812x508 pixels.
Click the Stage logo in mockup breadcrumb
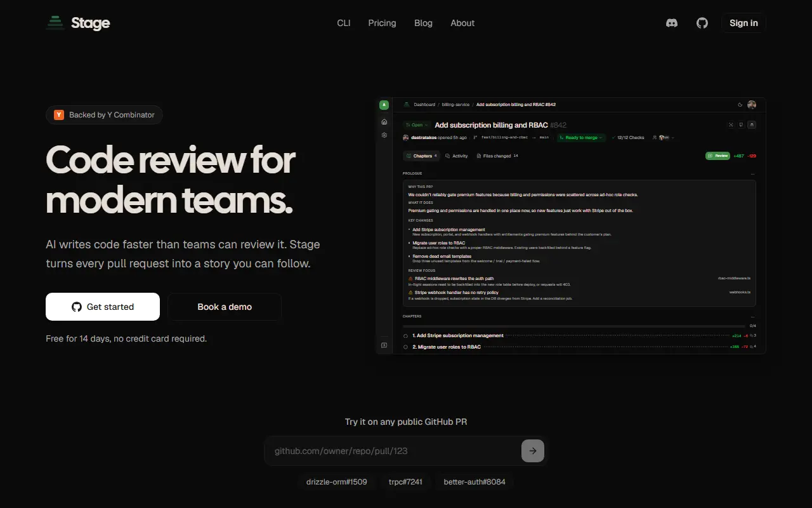tap(407, 105)
